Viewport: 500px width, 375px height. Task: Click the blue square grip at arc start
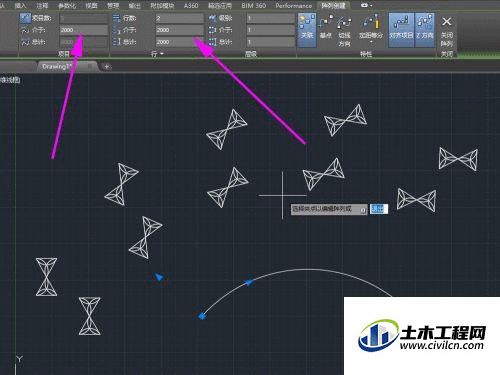202,316
